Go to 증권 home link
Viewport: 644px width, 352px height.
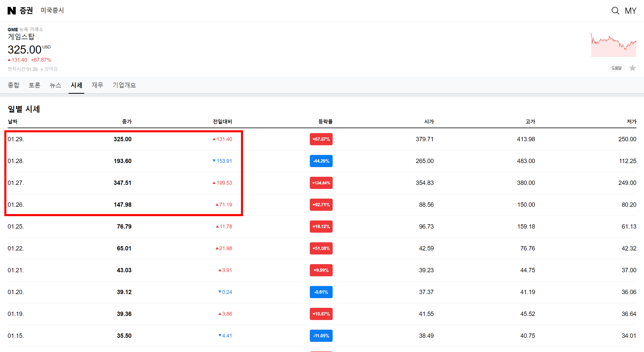[x=26, y=10]
